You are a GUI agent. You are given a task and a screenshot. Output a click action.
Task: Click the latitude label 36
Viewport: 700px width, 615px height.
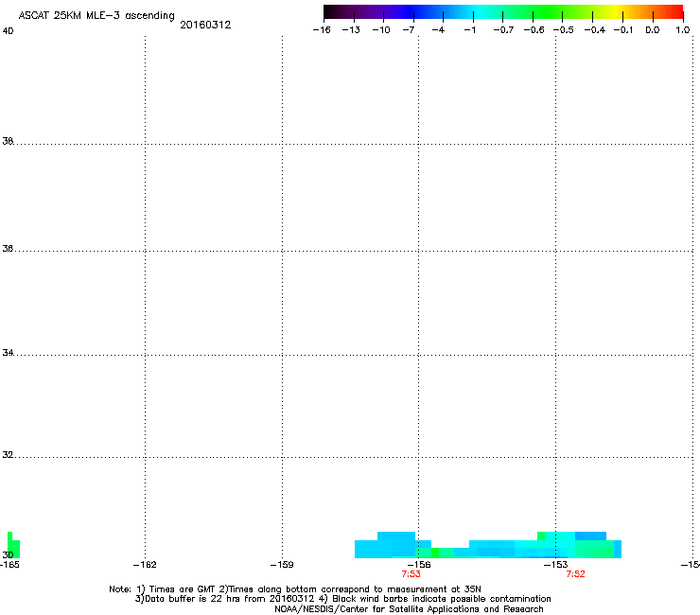(8, 248)
